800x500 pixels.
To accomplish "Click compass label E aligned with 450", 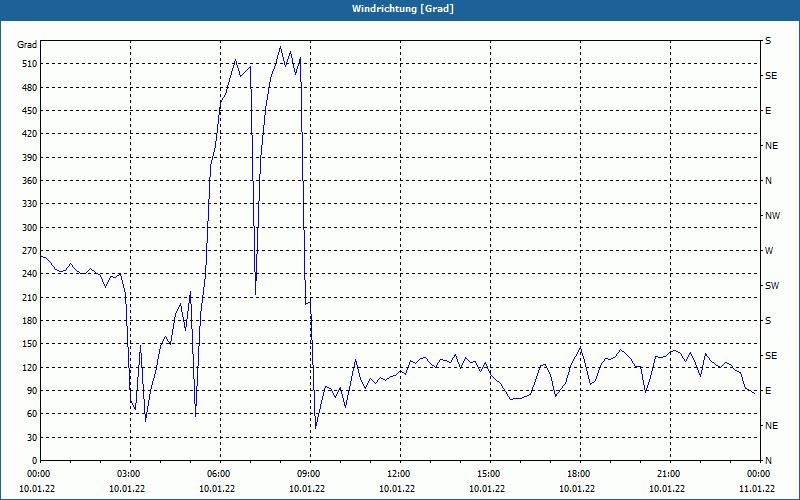I will (x=768, y=111).
